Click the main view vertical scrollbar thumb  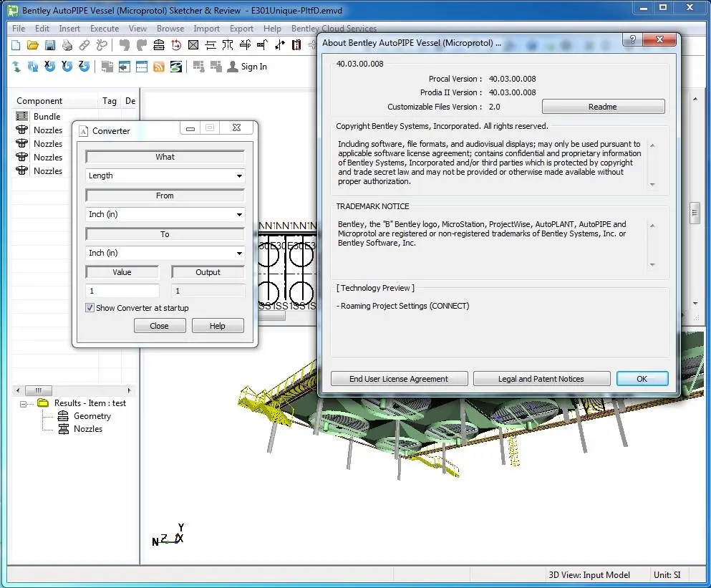coord(695,213)
